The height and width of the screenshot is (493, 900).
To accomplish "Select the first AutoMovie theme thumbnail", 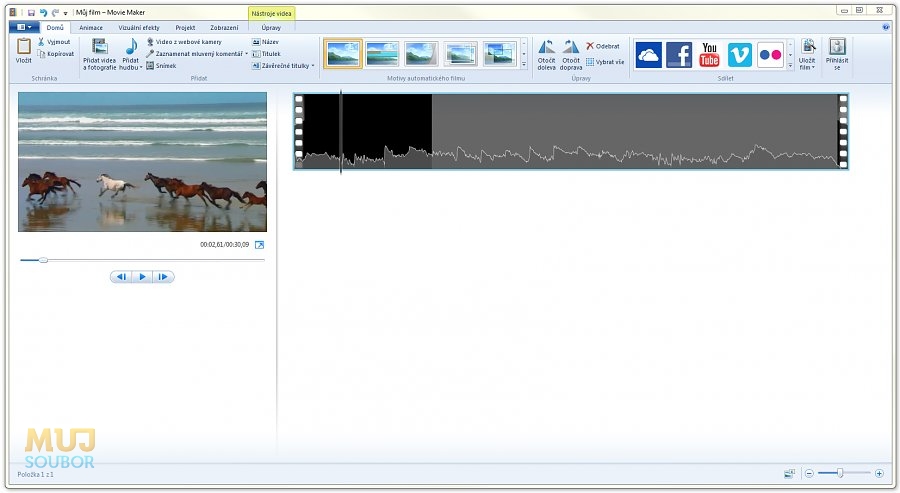I will [343, 54].
